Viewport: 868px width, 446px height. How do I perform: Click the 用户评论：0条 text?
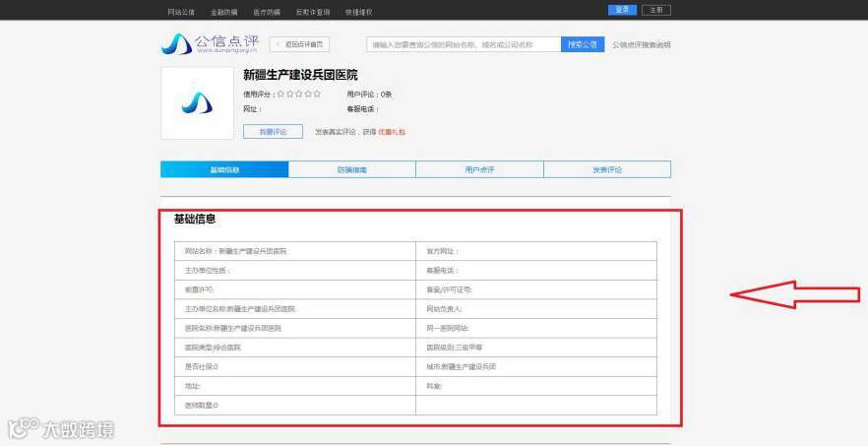(x=369, y=95)
